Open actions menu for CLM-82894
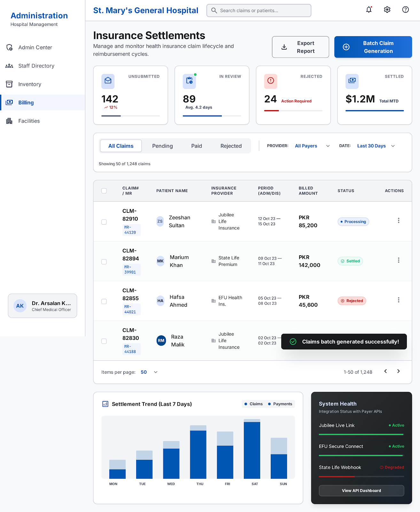 399,260
